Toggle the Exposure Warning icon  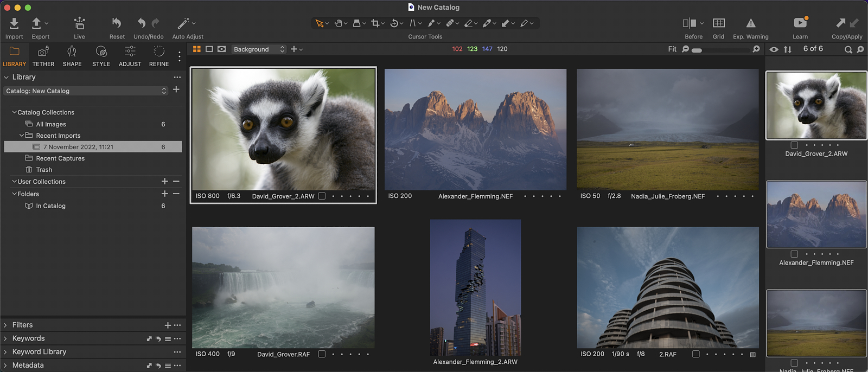(750, 23)
